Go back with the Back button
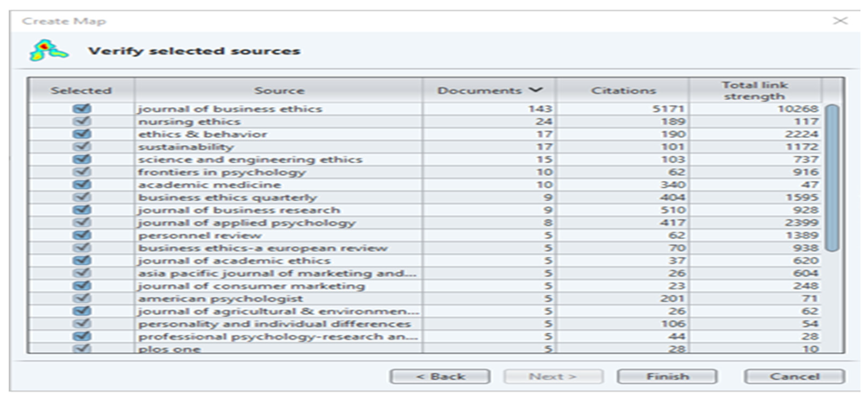Image resolution: width=868 pixels, height=400 pixels. (x=440, y=376)
